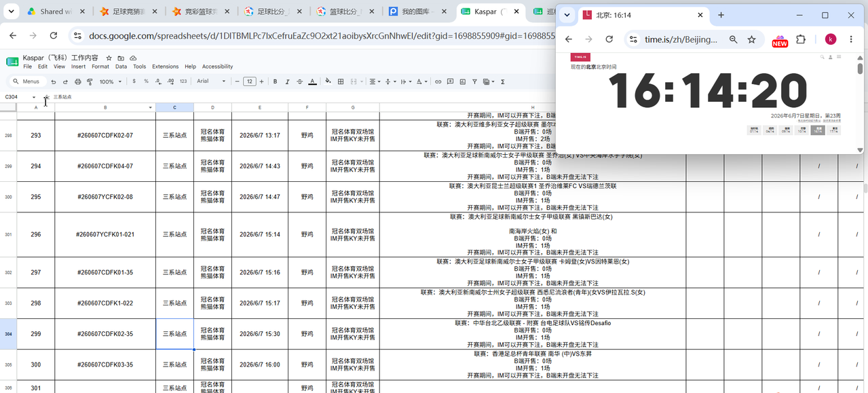This screenshot has width=868, height=393.
Task: Reload the Sheets browser page
Action: (54, 36)
